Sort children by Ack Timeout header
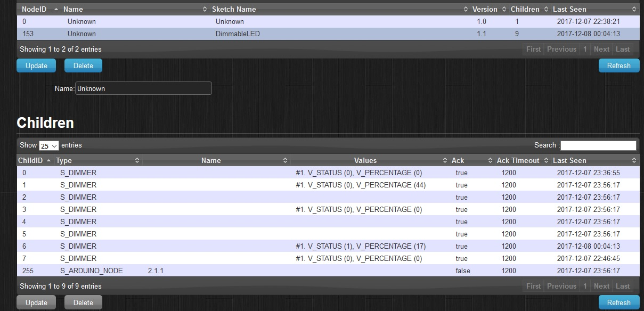Image resolution: width=644 pixels, height=311 pixels. pos(518,160)
